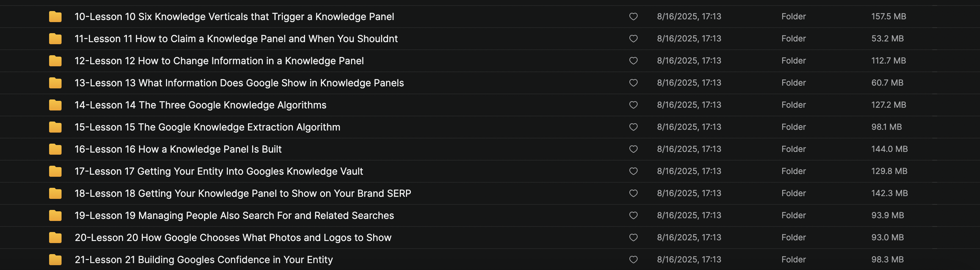Click the date cell of Lesson 21 row

coord(688,259)
